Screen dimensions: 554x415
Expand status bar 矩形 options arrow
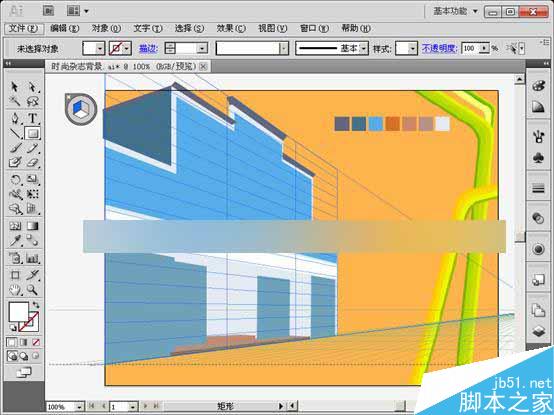pos(281,407)
